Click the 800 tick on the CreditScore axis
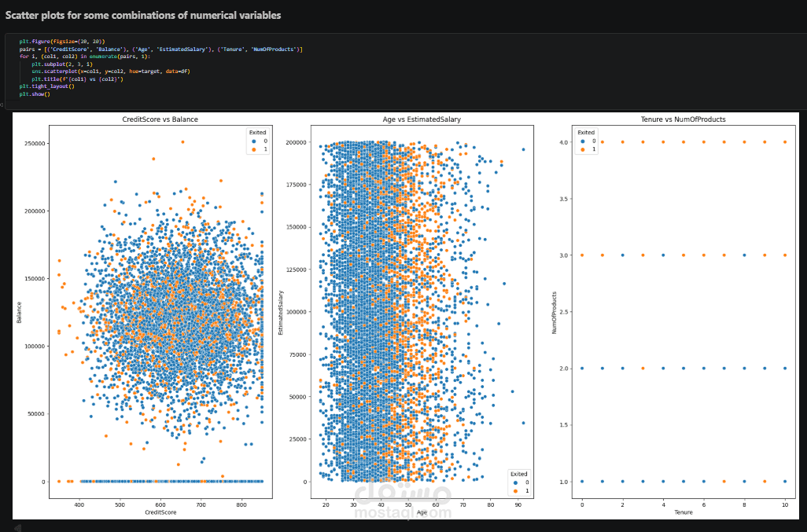 (x=241, y=504)
